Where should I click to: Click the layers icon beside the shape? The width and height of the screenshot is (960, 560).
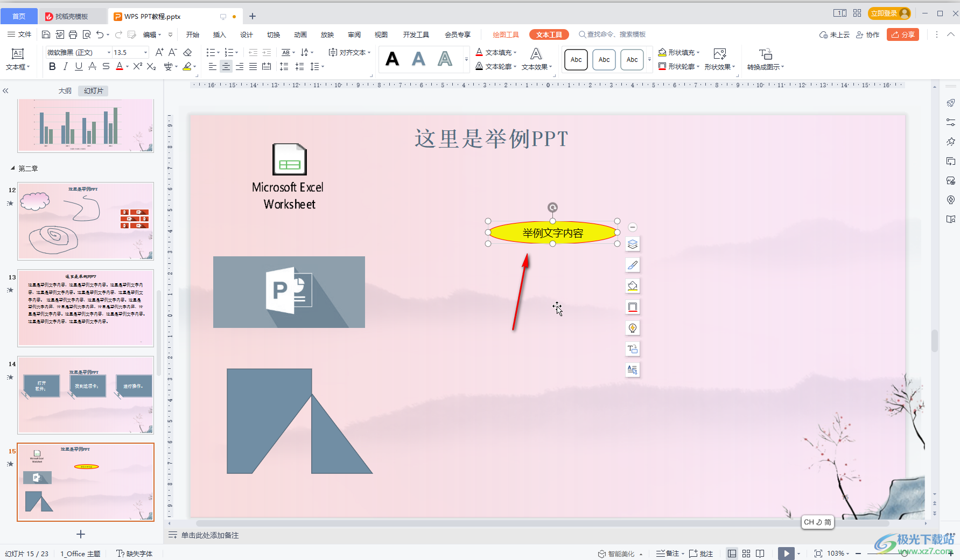tap(633, 244)
